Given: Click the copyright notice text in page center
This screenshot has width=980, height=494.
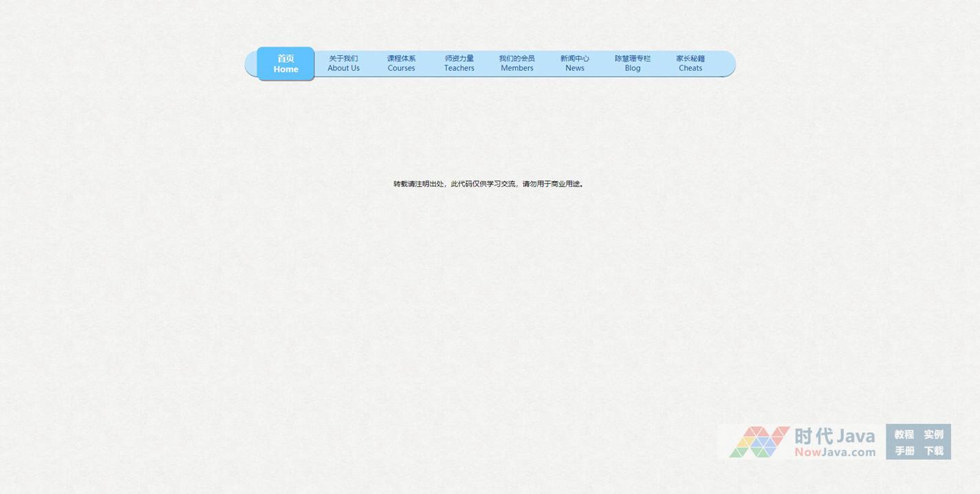Looking at the screenshot, I should coord(488,184).
